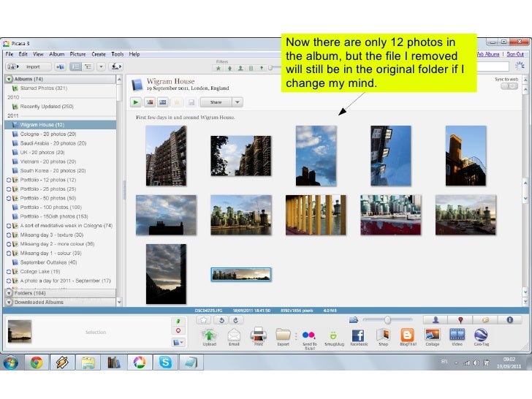This screenshot has width=532, height=399.
Task: Rotate selection counter-clockwise
Action: [x=221, y=320]
